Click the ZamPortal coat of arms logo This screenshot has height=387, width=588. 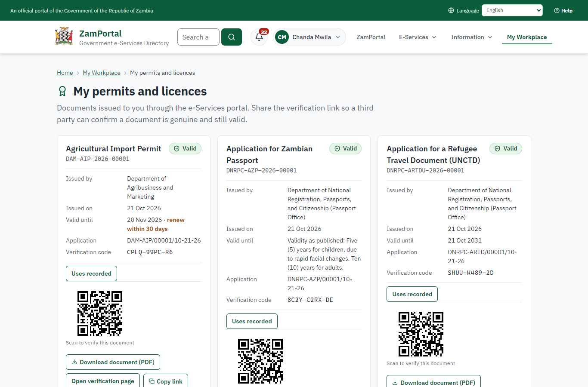point(64,37)
